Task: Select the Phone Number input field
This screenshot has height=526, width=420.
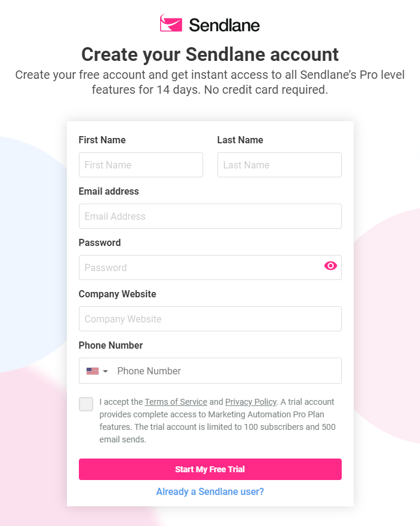Action: coord(227,371)
